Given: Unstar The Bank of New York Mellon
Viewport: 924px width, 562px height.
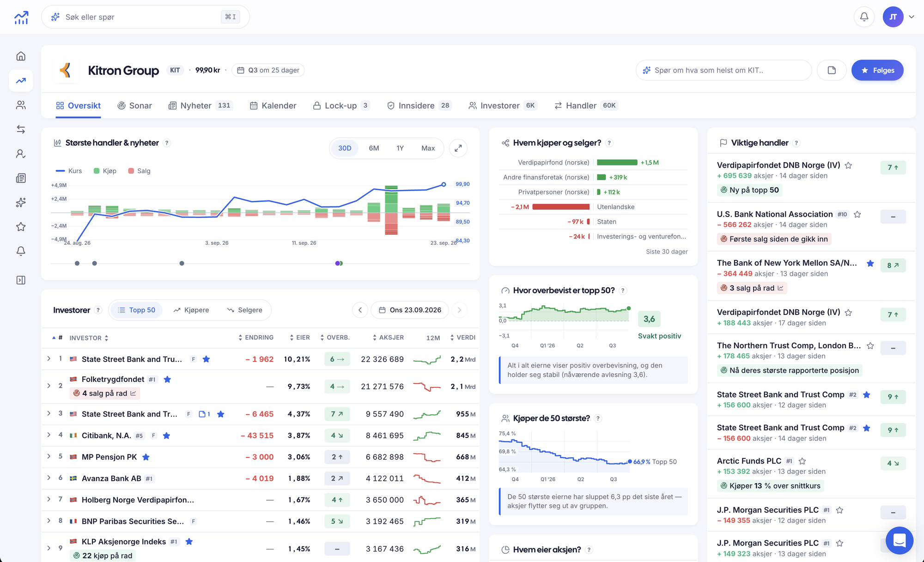Looking at the screenshot, I should click(870, 263).
